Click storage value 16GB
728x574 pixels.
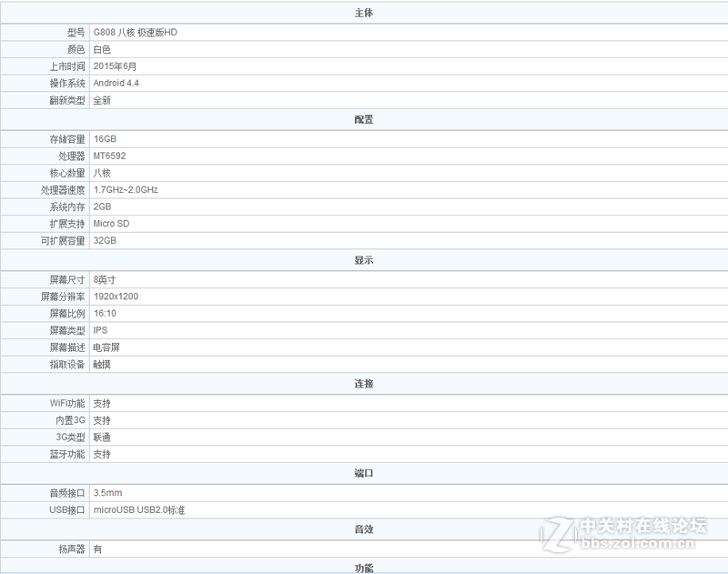[105, 139]
